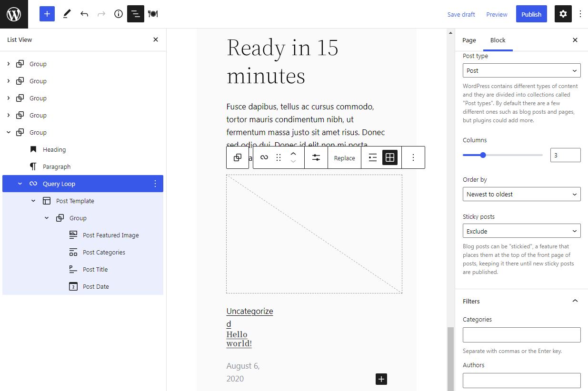Toggle the List View button in toolbar
Viewport: 588px width, 391px height.
tap(136, 14)
